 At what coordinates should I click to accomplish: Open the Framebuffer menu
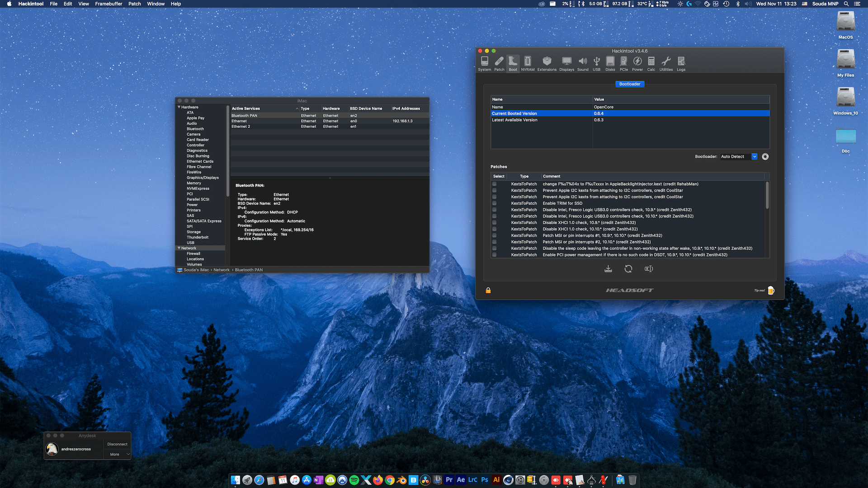pos(108,4)
